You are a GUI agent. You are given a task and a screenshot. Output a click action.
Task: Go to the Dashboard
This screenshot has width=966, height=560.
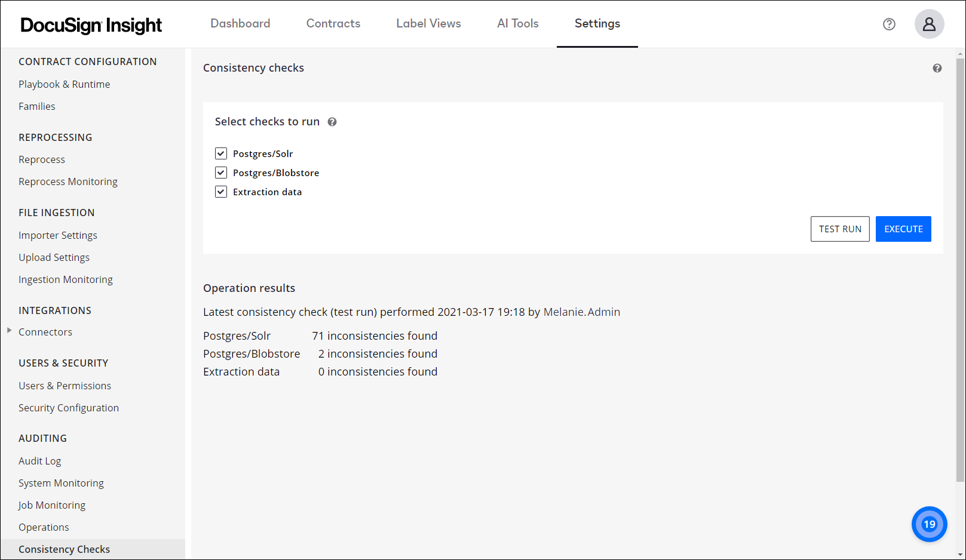(x=240, y=24)
